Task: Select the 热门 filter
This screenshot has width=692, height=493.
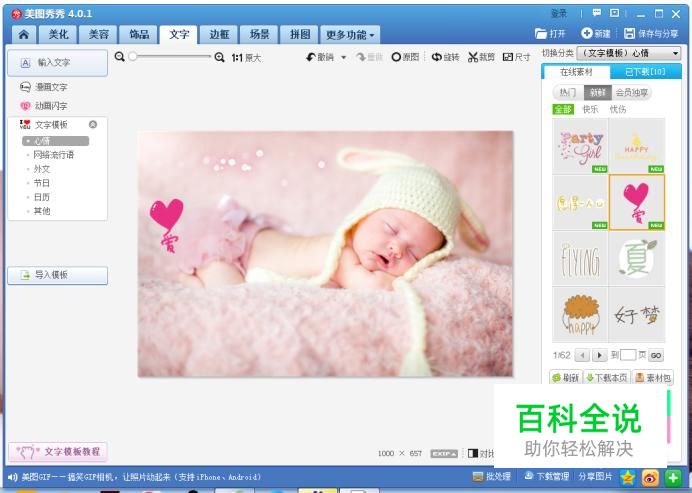Action: [x=568, y=92]
